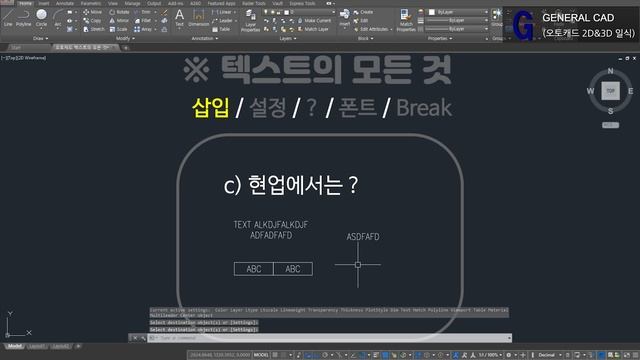This screenshot has height=360, width=640.
Task: Open the ByLayer linetype dropdown
Action: (457, 29)
